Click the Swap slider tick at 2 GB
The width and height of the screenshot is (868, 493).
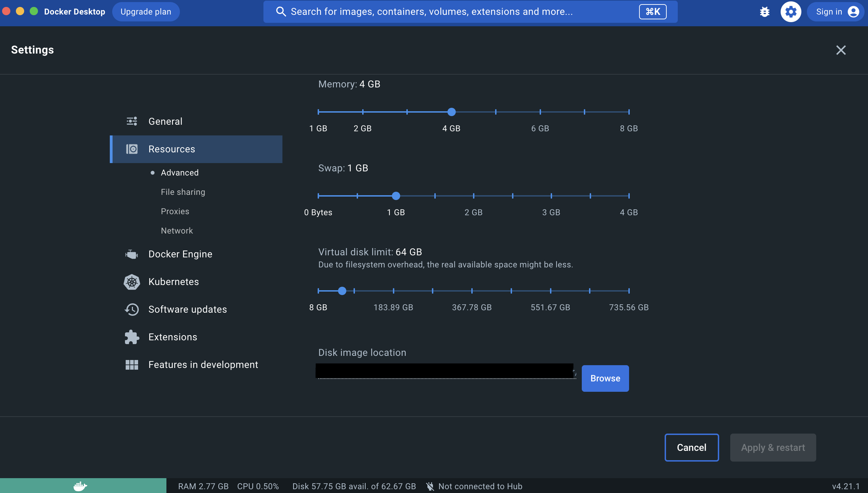click(474, 196)
